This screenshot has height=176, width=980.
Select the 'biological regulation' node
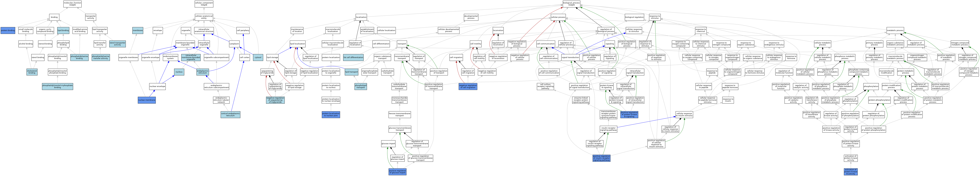pyautogui.click(x=635, y=17)
